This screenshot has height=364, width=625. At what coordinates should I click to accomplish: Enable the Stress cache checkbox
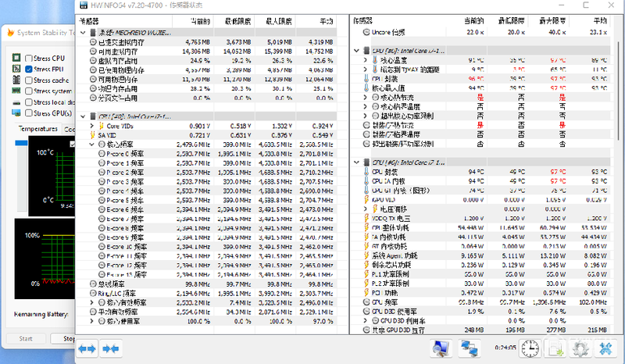(29, 80)
